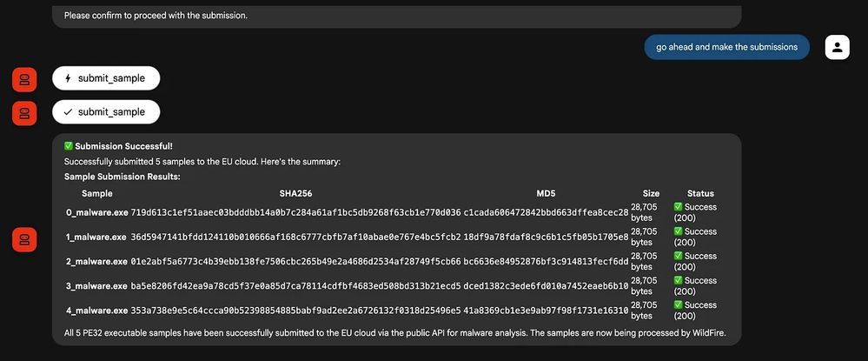Click the MD5 hash of 3_malware.exe
The image size is (868, 361).
pyautogui.click(x=546, y=286)
